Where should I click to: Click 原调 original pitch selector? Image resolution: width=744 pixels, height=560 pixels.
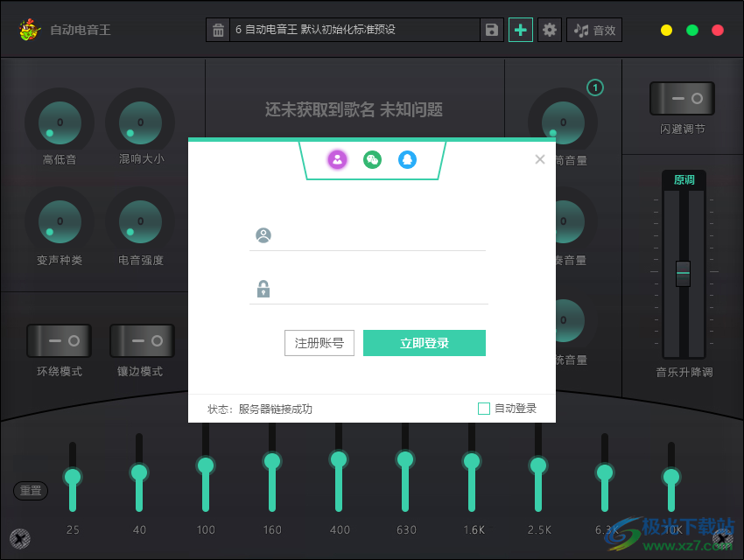tap(683, 179)
